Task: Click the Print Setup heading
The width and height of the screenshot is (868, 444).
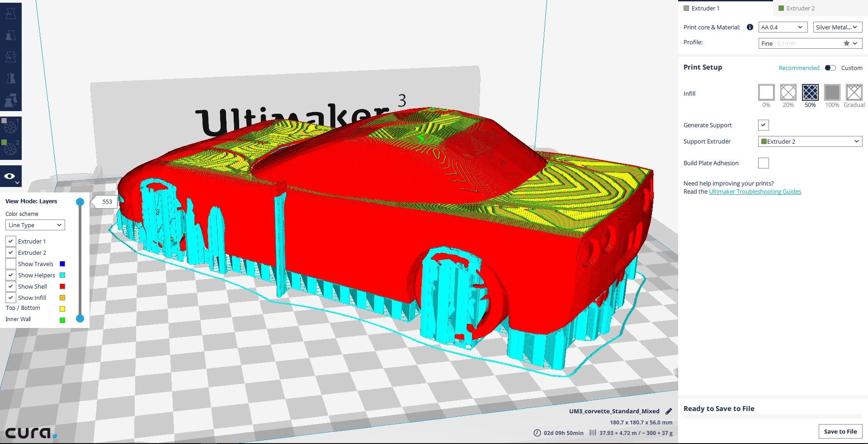Action: point(703,67)
